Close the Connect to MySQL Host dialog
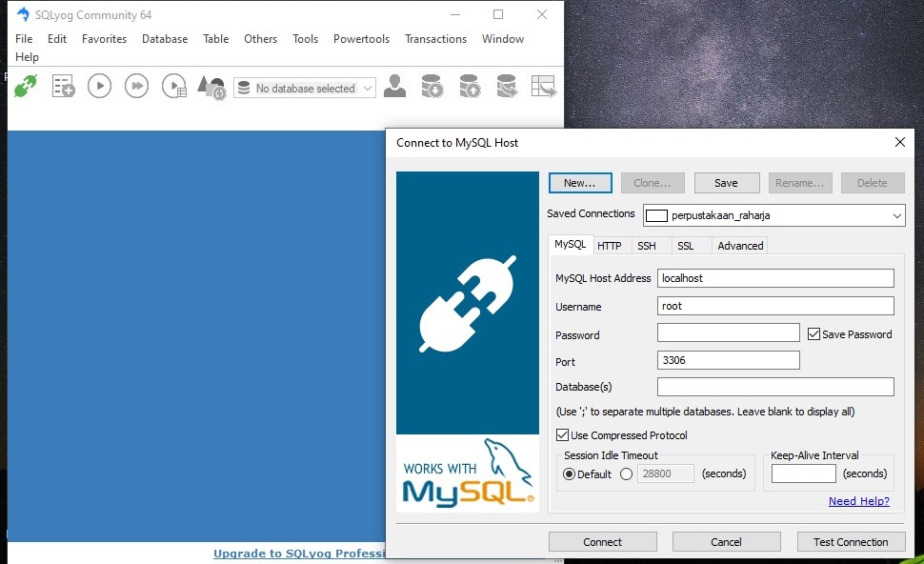This screenshot has height=564, width=924. pyautogui.click(x=900, y=142)
